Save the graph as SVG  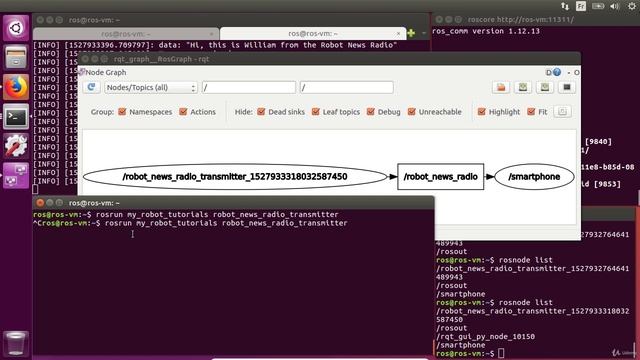click(x=545, y=87)
